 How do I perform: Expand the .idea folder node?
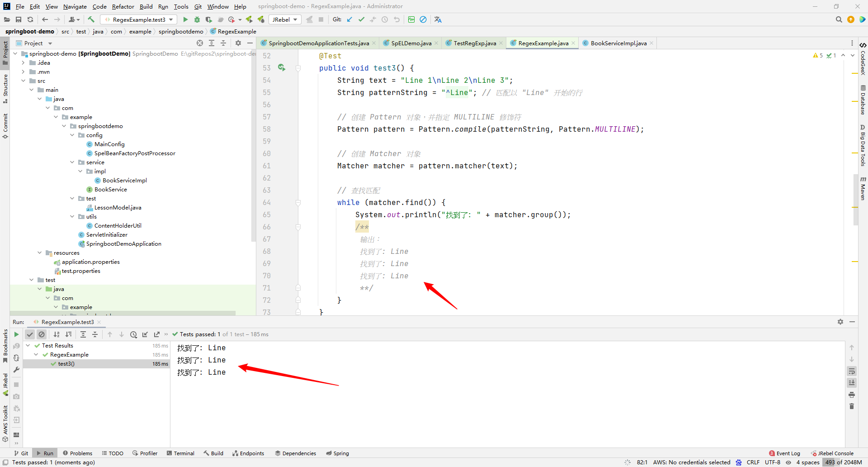coord(23,63)
